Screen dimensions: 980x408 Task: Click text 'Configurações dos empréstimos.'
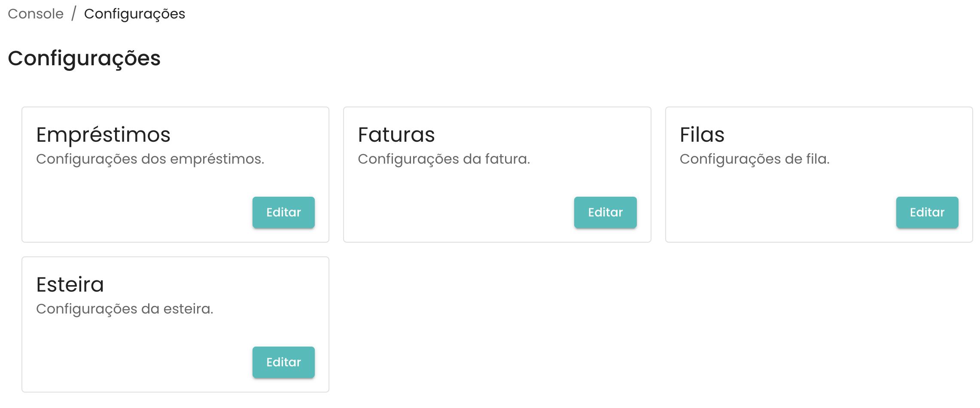[x=150, y=159]
